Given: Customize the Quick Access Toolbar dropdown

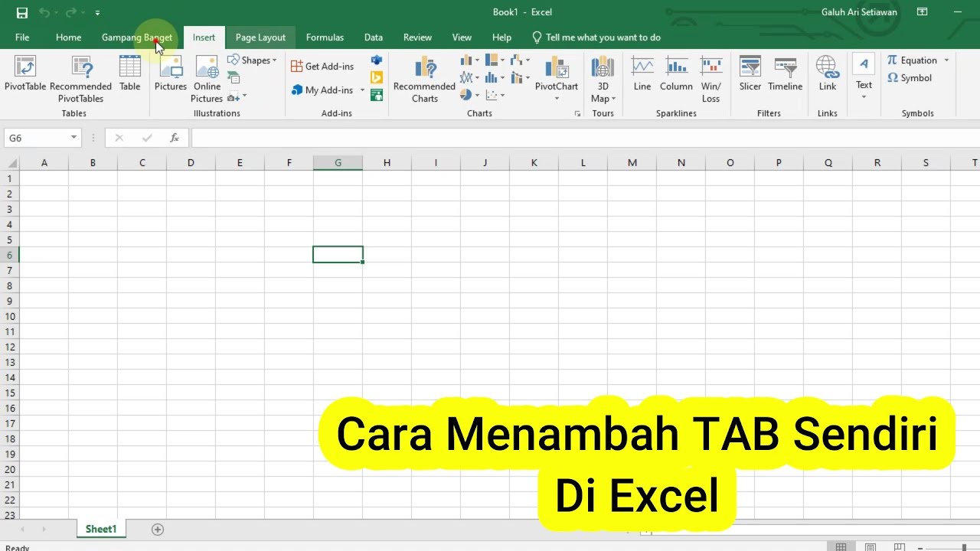Looking at the screenshot, I should point(97,13).
